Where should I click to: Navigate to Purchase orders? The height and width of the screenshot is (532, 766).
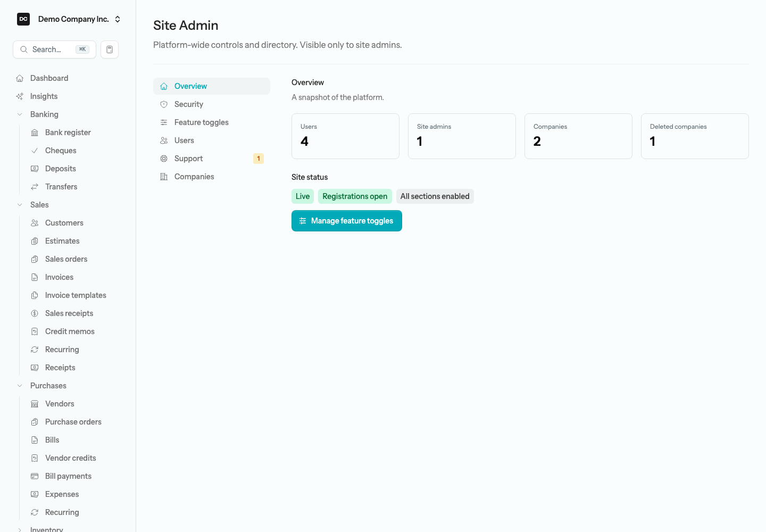click(x=74, y=422)
